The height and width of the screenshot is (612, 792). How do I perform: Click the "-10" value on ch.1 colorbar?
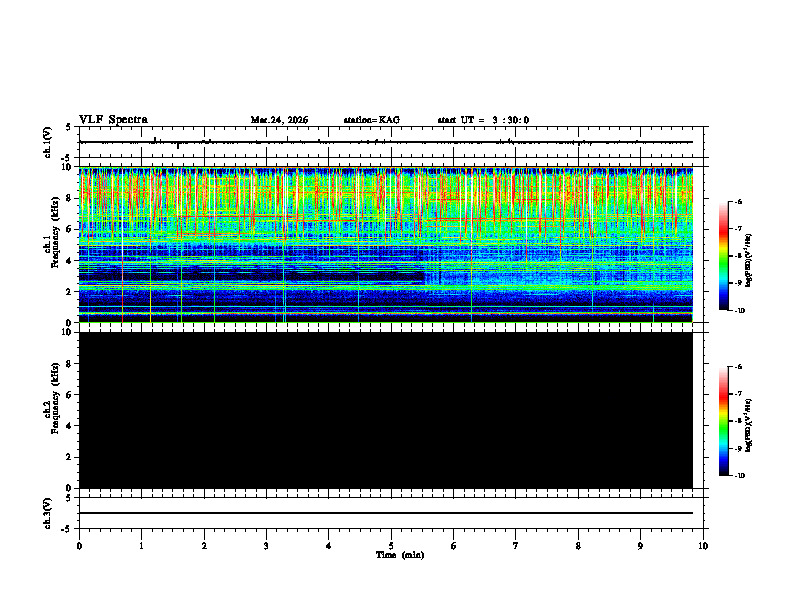739,311
